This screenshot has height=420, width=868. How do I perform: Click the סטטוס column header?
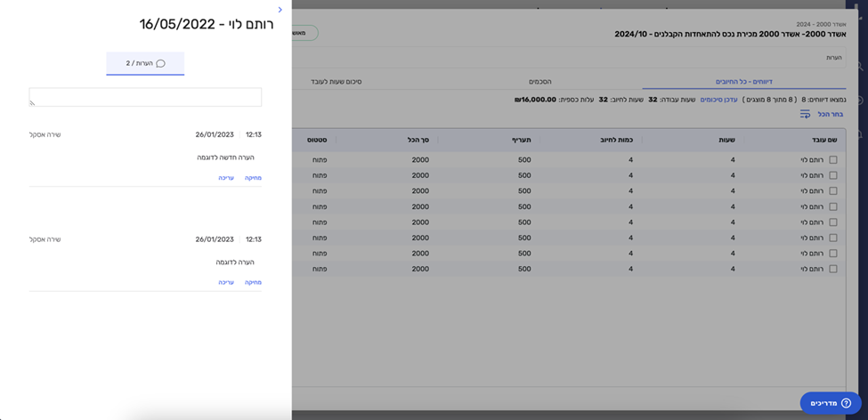[x=317, y=140]
